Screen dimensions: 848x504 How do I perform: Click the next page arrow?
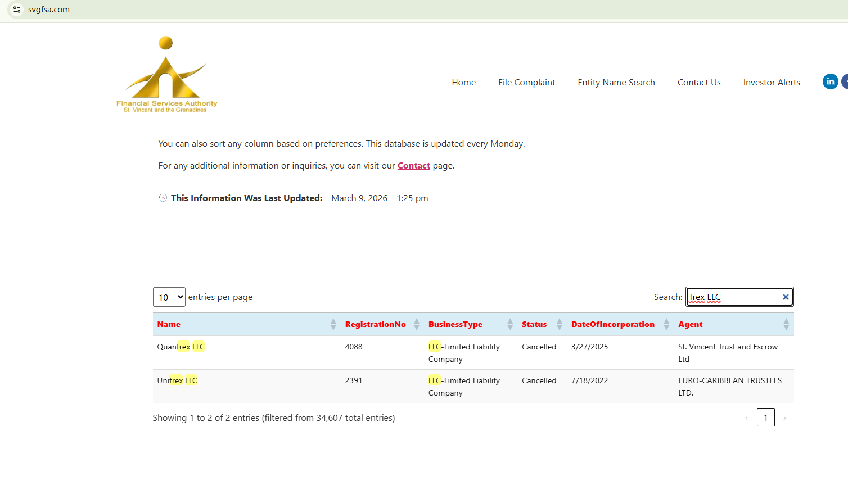tap(784, 418)
